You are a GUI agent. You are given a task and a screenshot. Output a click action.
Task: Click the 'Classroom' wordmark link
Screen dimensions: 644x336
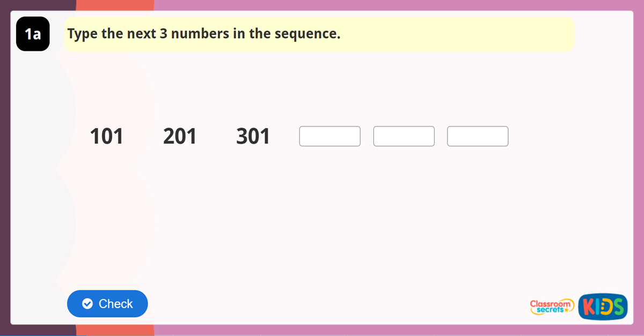pos(550,304)
